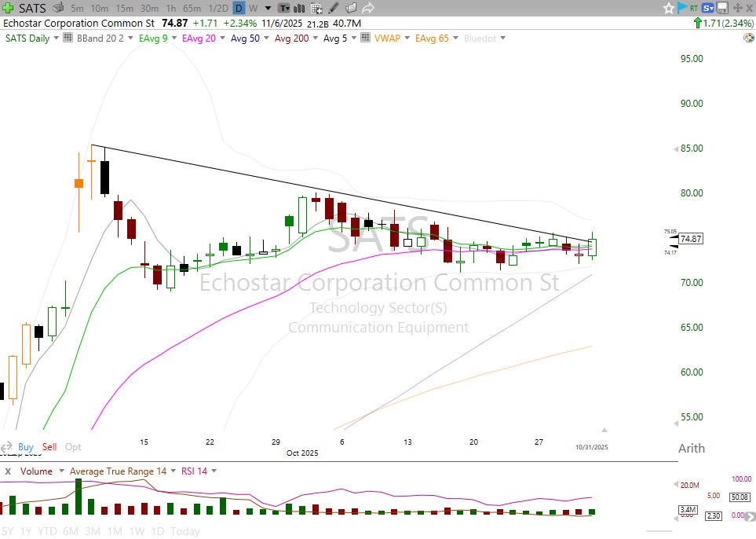
Task: Click the share arrow icon
Action: 368,8
